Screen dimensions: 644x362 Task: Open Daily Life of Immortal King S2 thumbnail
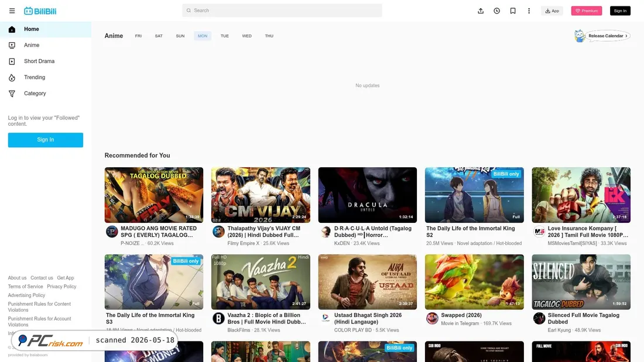click(474, 195)
